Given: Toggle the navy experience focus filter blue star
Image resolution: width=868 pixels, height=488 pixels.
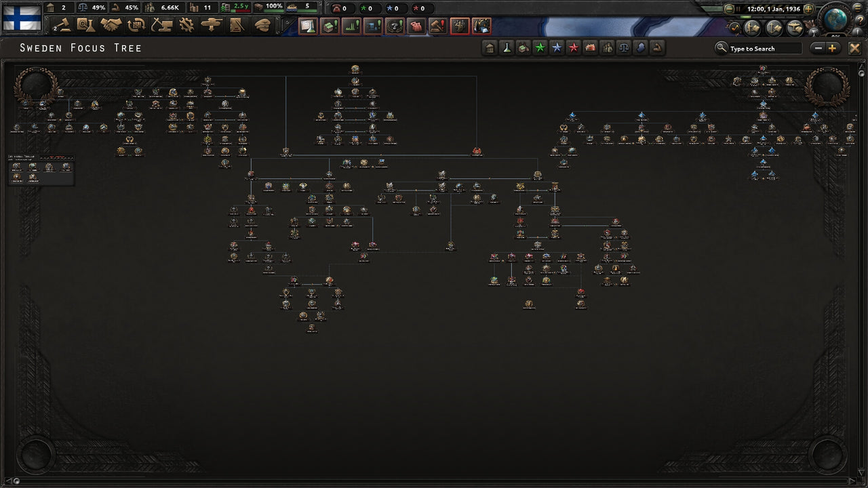Looking at the screenshot, I should point(557,48).
